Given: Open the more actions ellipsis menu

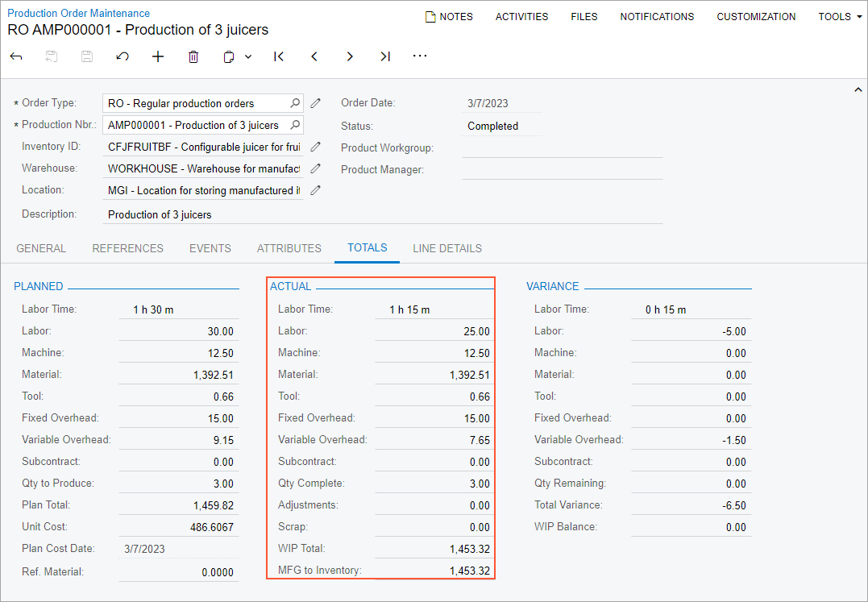Looking at the screenshot, I should pyautogui.click(x=420, y=56).
